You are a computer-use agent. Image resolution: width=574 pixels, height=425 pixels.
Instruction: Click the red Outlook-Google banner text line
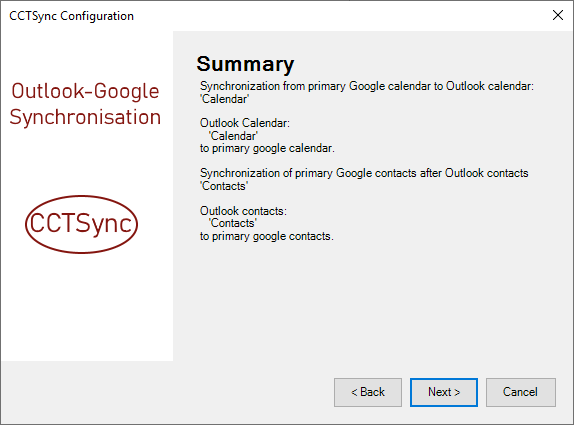point(85,91)
